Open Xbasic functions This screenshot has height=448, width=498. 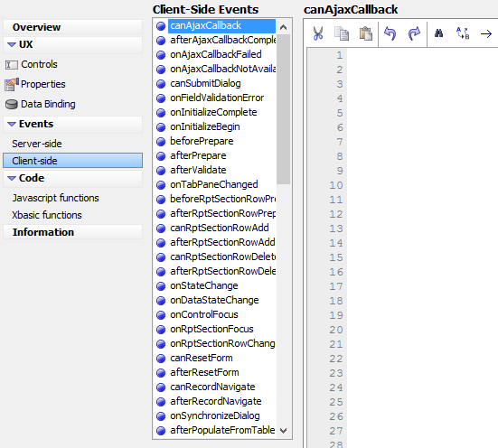tap(47, 215)
